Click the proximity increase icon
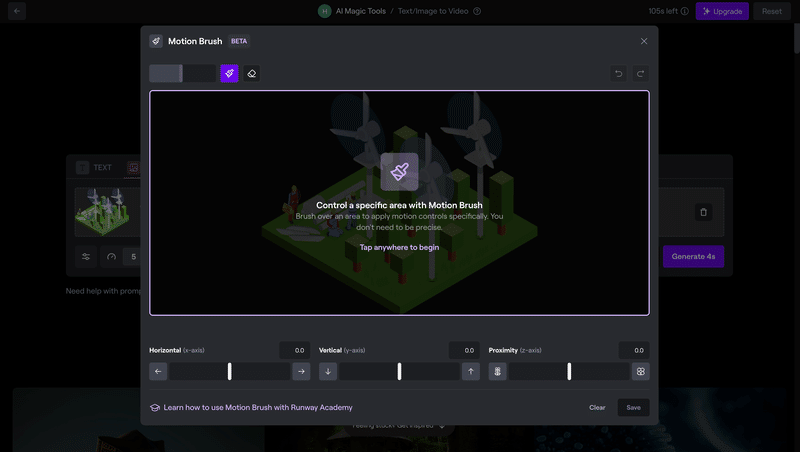The height and width of the screenshot is (452, 800). click(x=641, y=371)
